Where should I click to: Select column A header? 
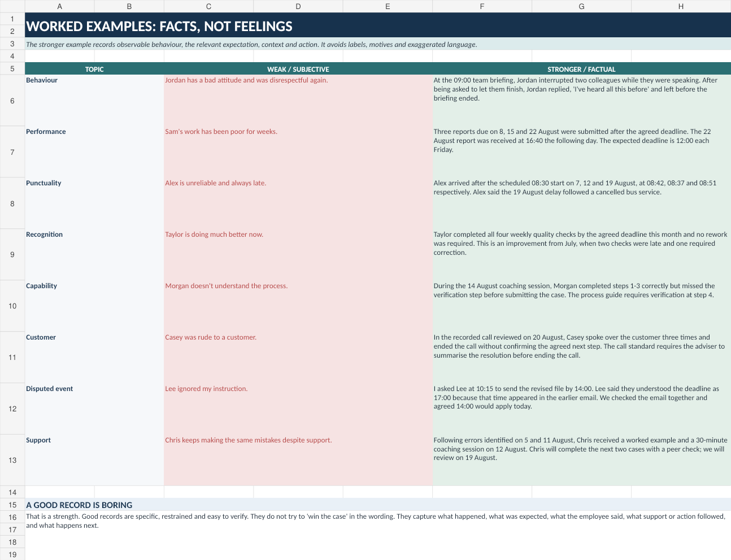(60, 6)
